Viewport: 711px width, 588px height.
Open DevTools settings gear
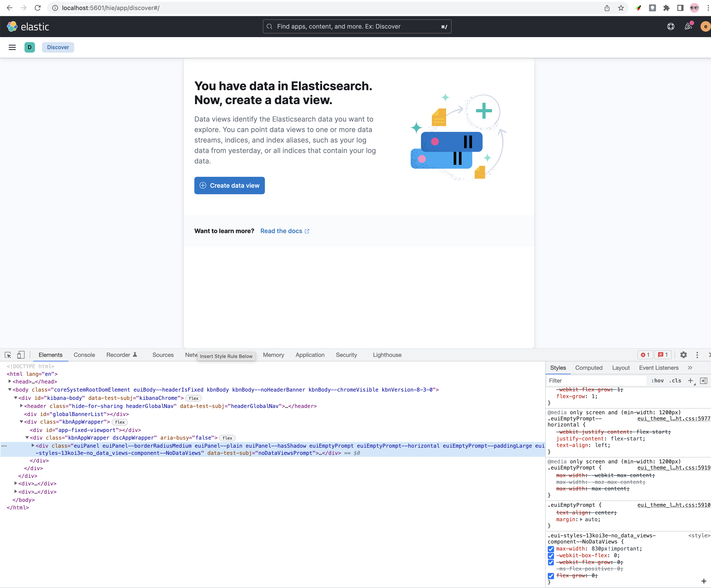(x=683, y=355)
